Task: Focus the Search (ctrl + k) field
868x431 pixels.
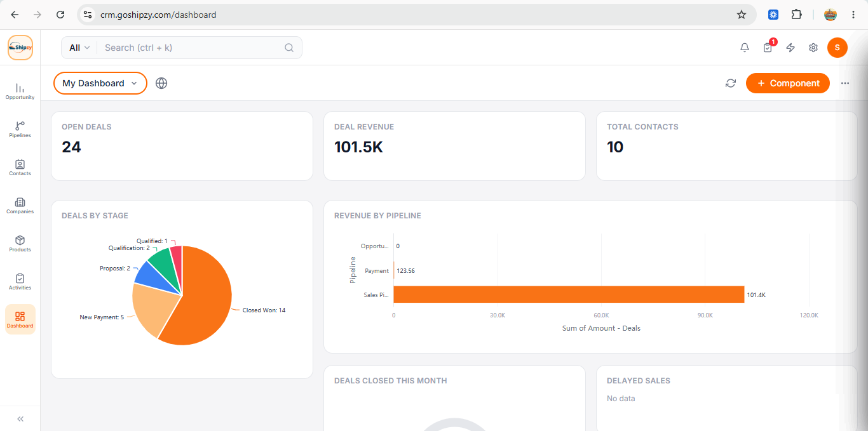Action: click(191, 48)
